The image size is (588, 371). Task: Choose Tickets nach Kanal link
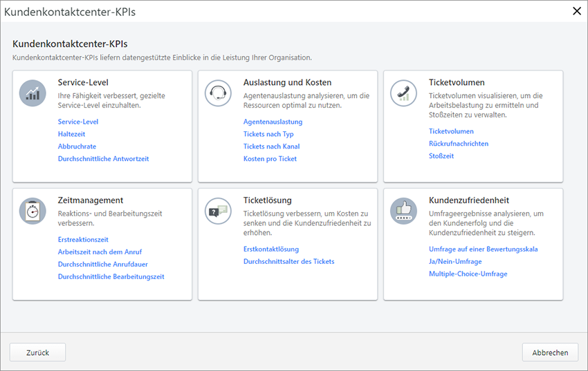click(x=271, y=146)
